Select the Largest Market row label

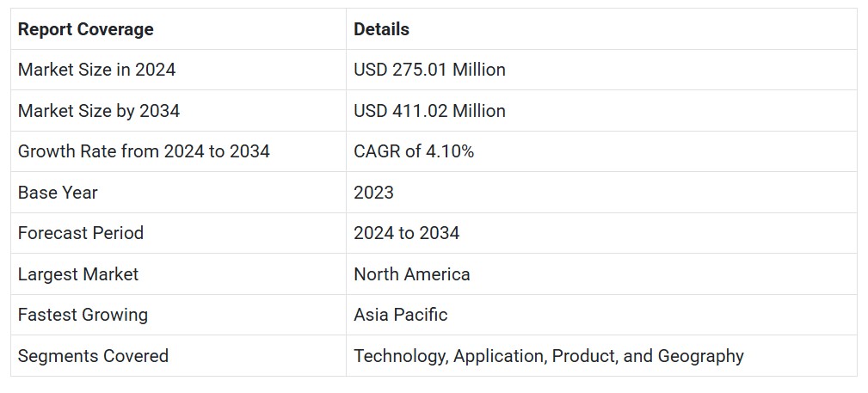(x=78, y=274)
